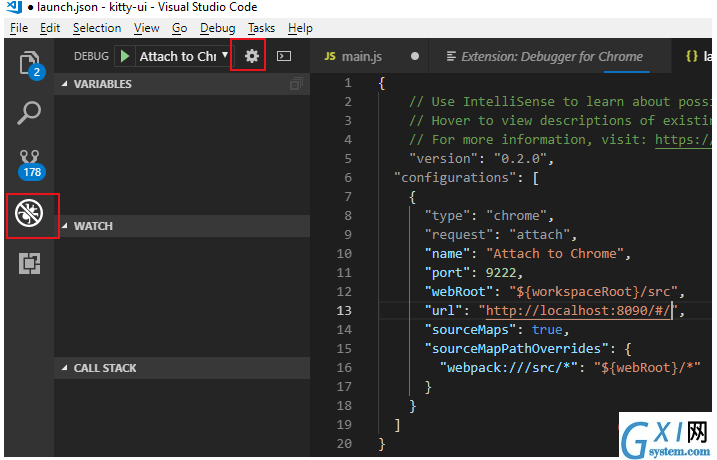This screenshot has width=717, height=460.
Task: Switch to Extension: Debugger for Chrome tab
Action: click(x=550, y=56)
